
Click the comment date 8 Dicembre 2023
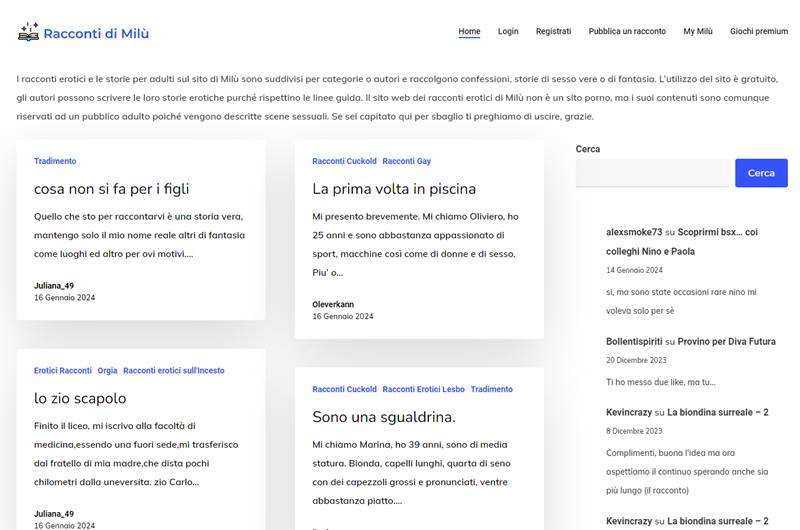coord(634,431)
